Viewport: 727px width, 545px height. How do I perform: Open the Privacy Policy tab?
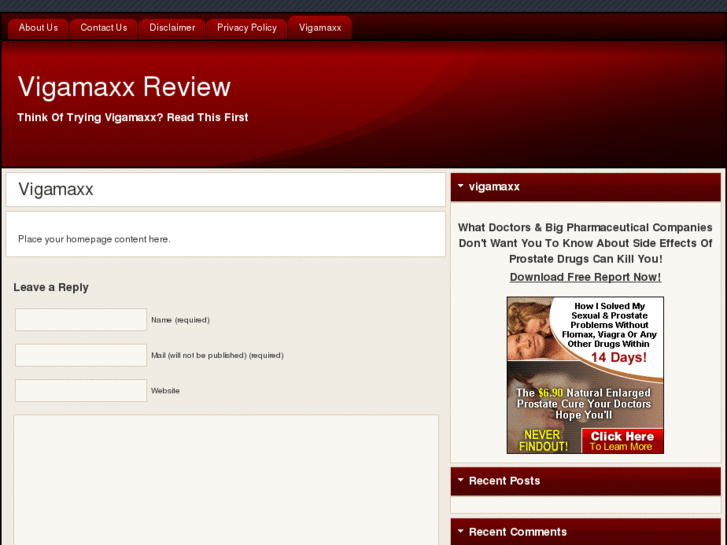click(x=247, y=28)
